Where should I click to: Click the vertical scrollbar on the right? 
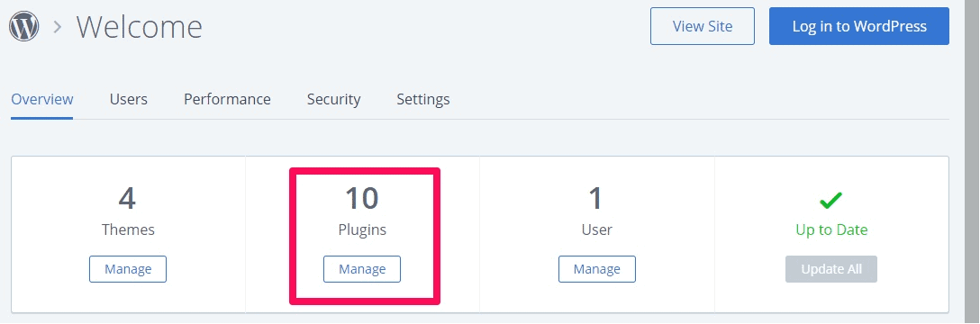[x=972, y=162]
